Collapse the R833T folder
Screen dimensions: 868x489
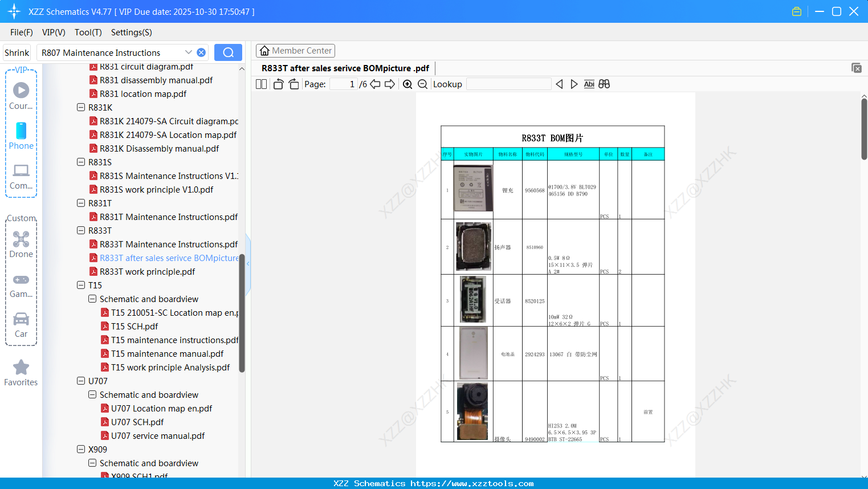[81, 230]
